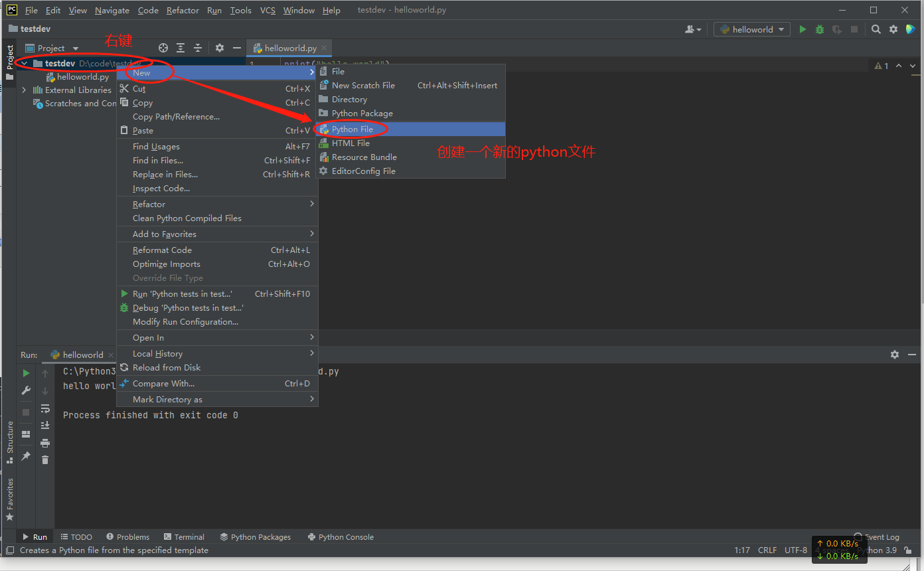Click the Run tool window button at bottom
The width and height of the screenshot is (924, 571).
[x=35, y=536]
